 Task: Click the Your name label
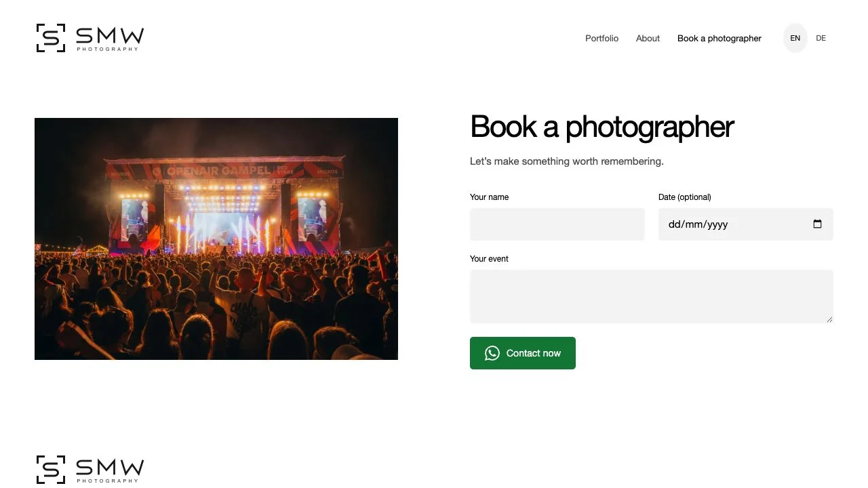pyautogui.click(x=489, y=197)
